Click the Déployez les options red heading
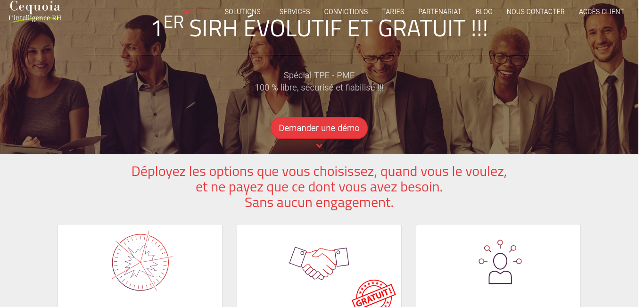Image resolution: width=644 pixels, height=307 pixels. click(x=319, y=187)
